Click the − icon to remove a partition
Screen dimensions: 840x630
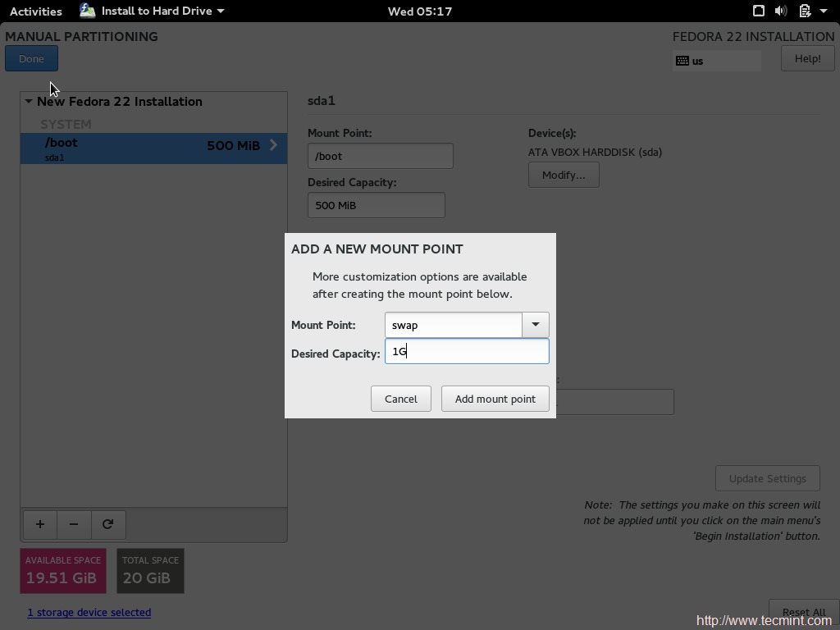tap(74, 524)
